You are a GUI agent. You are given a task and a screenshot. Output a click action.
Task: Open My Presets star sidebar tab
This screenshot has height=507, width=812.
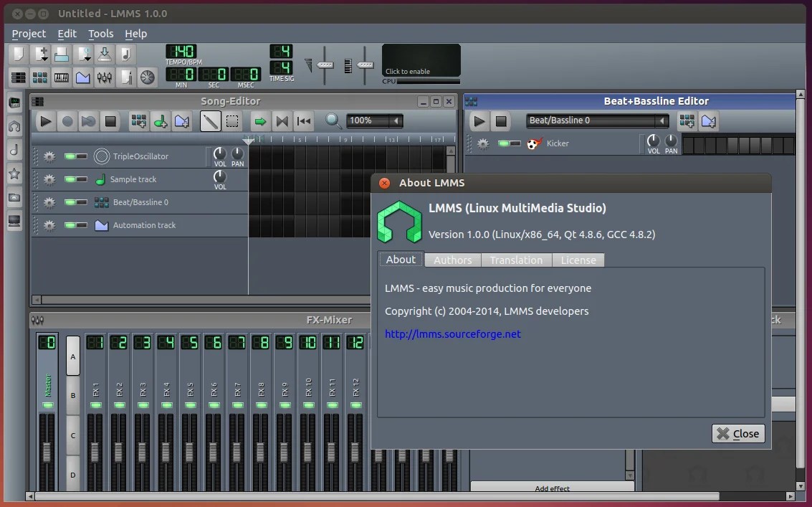[x=14, y=174]
